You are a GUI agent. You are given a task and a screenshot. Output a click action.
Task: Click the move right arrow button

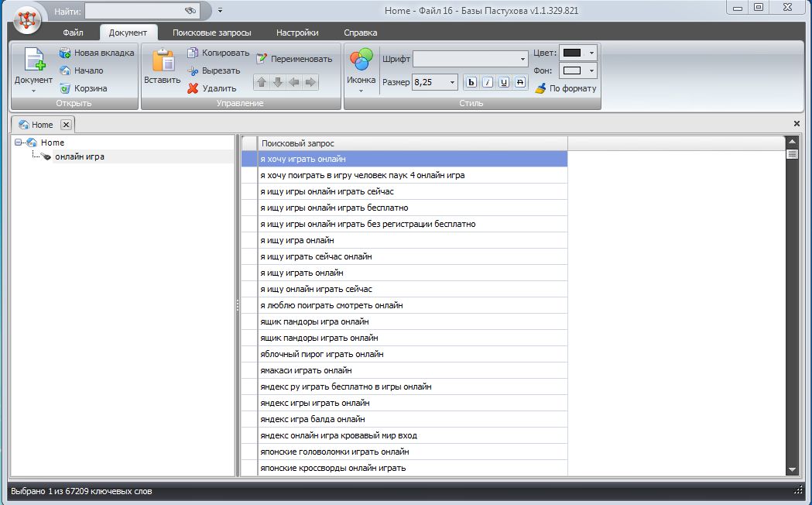pyautogui.click(x=310, y=82)
